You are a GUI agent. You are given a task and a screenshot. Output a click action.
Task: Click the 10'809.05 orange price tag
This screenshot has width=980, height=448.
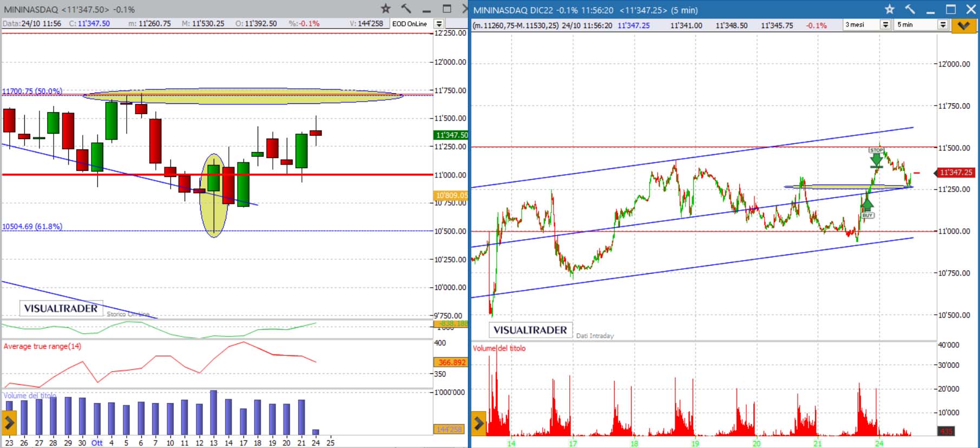click(451, 195)
